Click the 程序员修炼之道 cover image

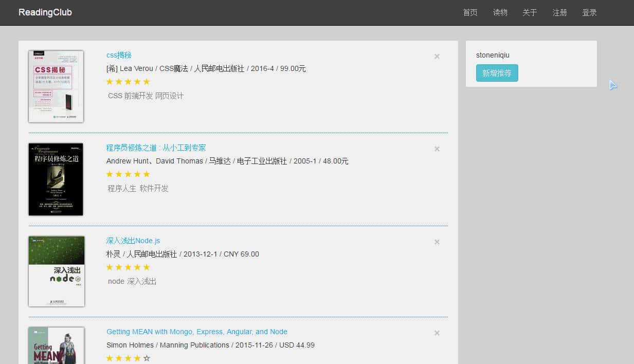[56, 179]
